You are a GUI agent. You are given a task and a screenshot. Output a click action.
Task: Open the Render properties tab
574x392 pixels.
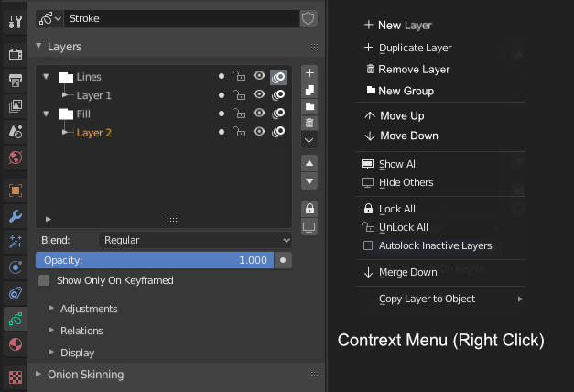tap(15, 55)
